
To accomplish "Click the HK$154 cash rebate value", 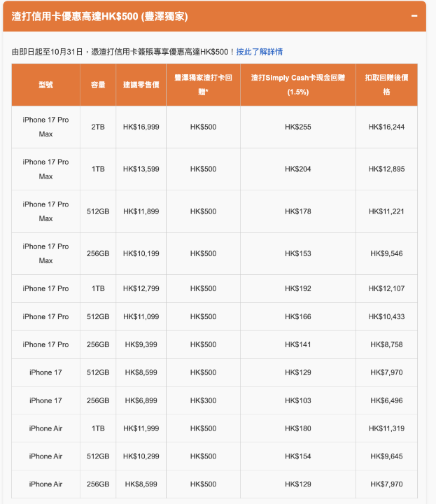I will click(298, 456).
